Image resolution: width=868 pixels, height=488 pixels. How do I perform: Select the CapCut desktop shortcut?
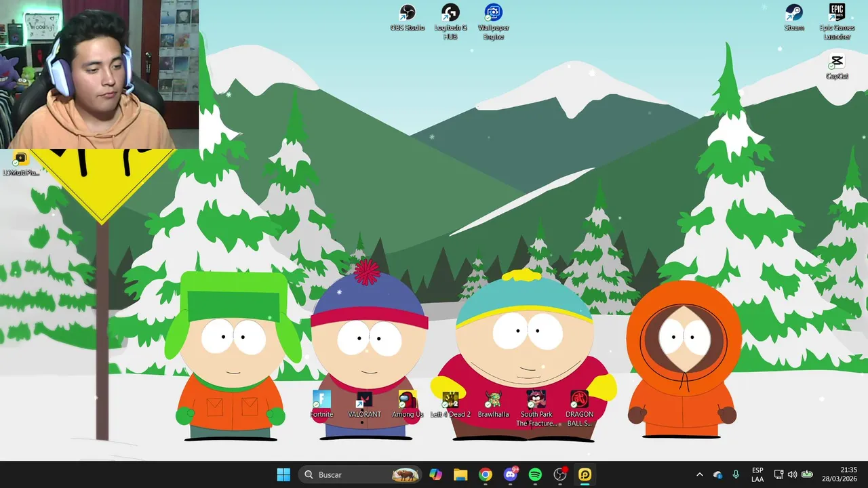(837, 67)
